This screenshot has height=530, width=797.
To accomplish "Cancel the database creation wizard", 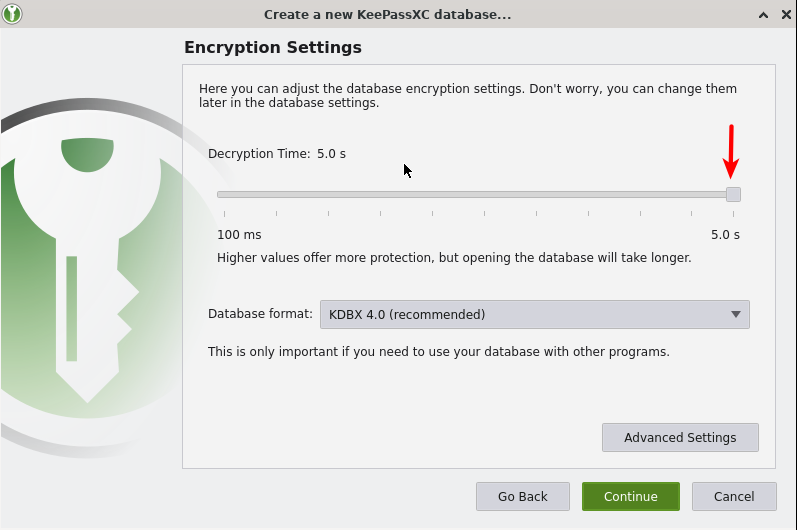I will point(733,497).
